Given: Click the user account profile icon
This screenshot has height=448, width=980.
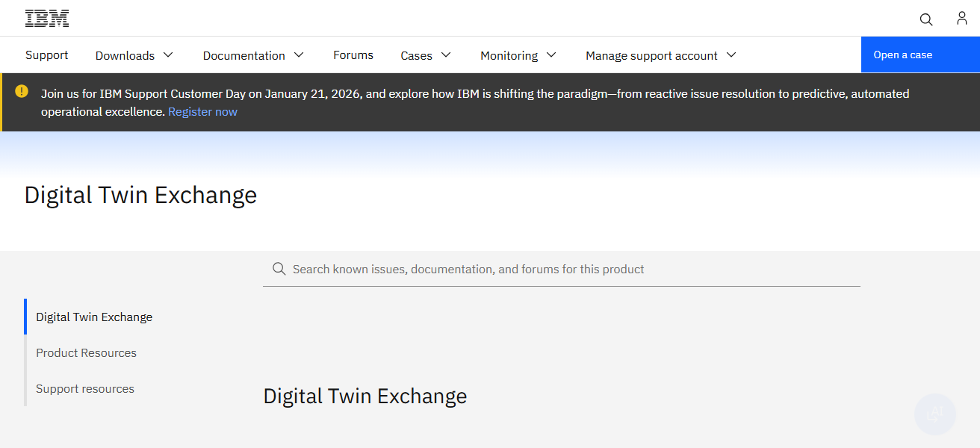Looking at the screenshot, I should coord(962,18).
